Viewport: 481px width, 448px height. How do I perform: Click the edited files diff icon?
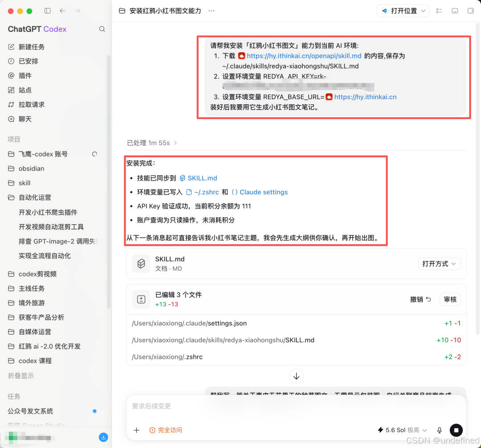(x=141, y=299)
